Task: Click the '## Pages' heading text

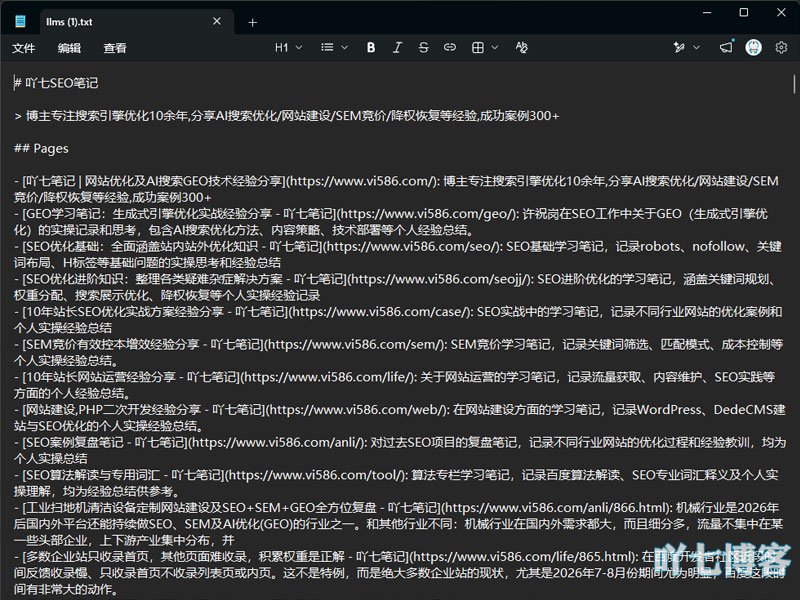Action: point(41,148)
